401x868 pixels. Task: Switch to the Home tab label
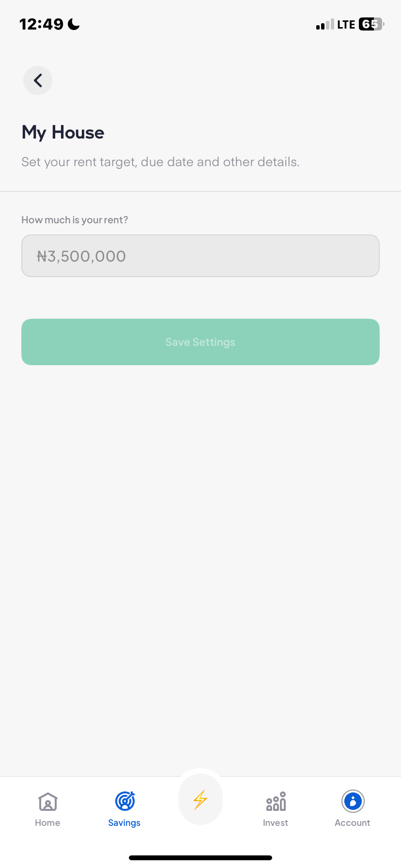pos(47,823)
